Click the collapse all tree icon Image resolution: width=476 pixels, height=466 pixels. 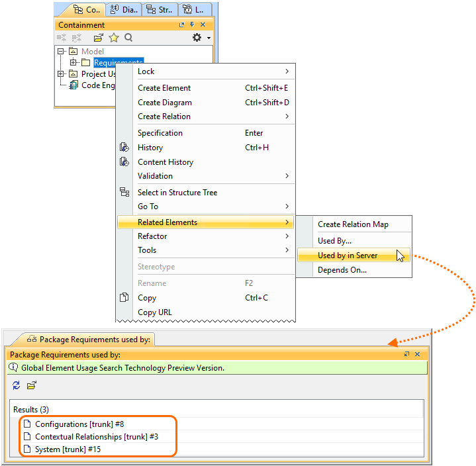[77, 38]
